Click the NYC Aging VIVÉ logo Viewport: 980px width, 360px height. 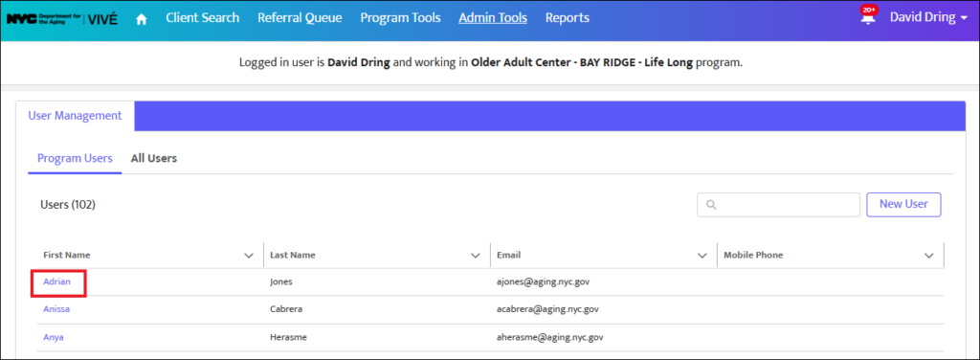(x=61, y=18)
